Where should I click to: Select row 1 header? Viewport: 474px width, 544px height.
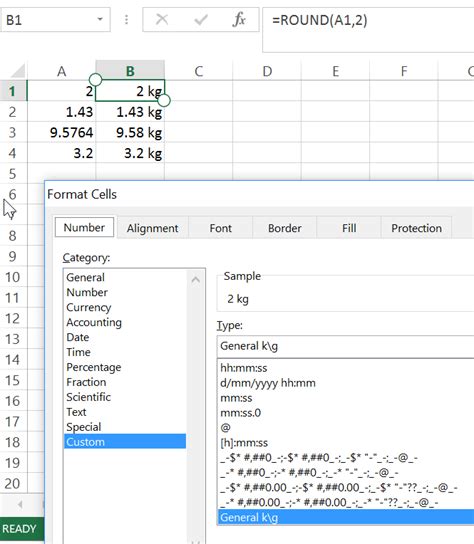(x=13, y=91)
